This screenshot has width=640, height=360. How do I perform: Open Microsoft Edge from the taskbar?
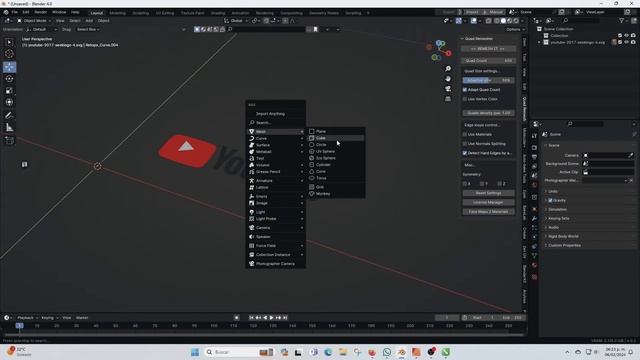click(328, 352)
